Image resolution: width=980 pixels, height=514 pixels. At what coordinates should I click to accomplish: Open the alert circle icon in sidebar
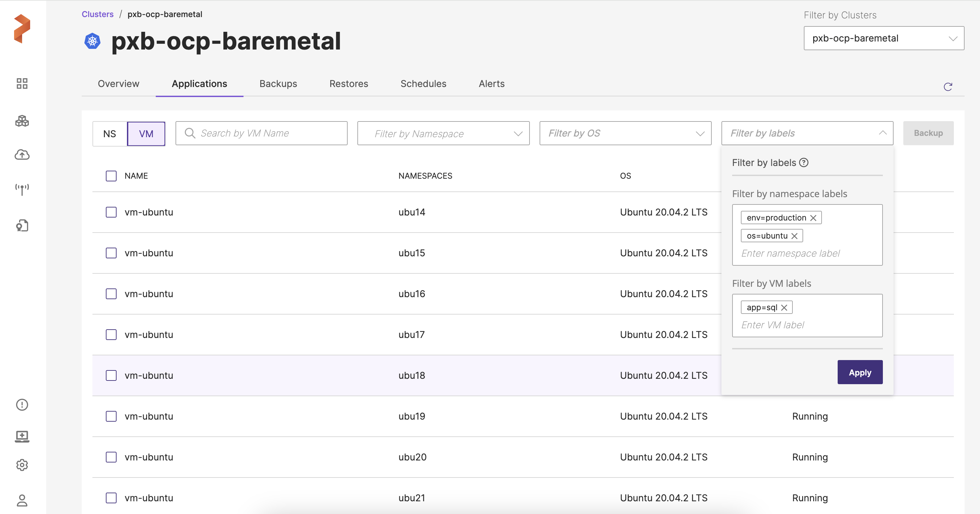(22, 405)
